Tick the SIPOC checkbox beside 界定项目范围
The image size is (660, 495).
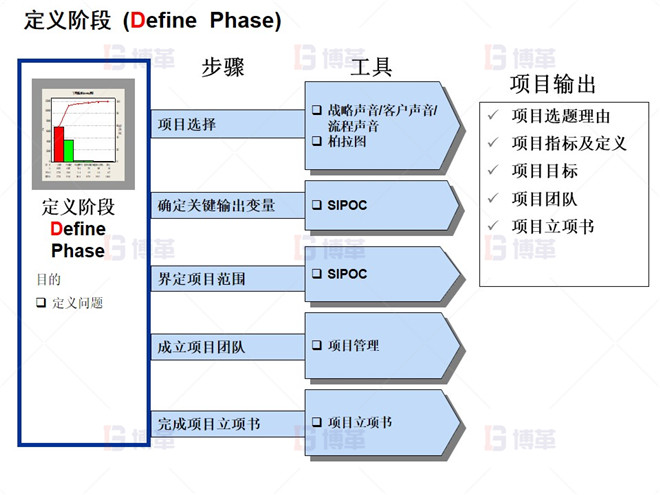[317, 273]
